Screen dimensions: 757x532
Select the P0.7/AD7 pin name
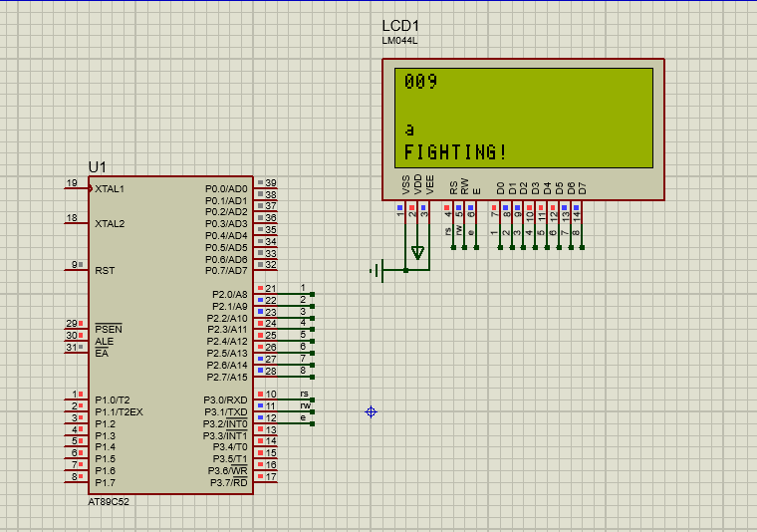pos(226,270)
